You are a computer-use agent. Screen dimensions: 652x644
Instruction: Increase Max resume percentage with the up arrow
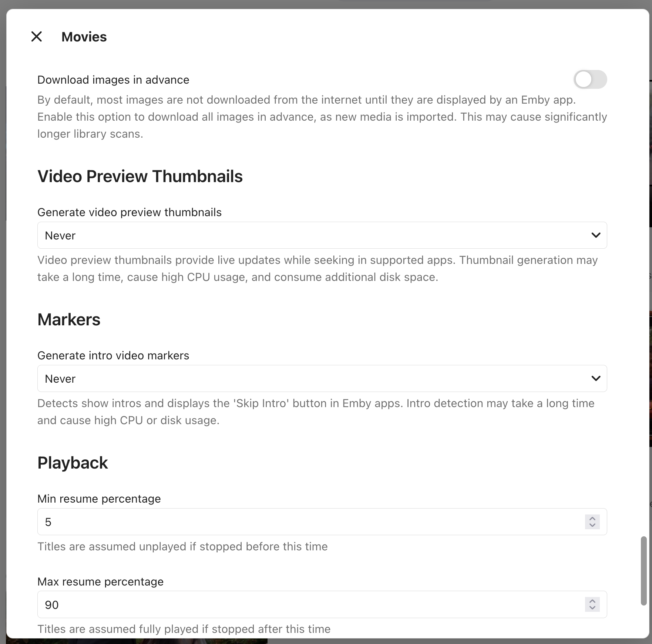592,601
